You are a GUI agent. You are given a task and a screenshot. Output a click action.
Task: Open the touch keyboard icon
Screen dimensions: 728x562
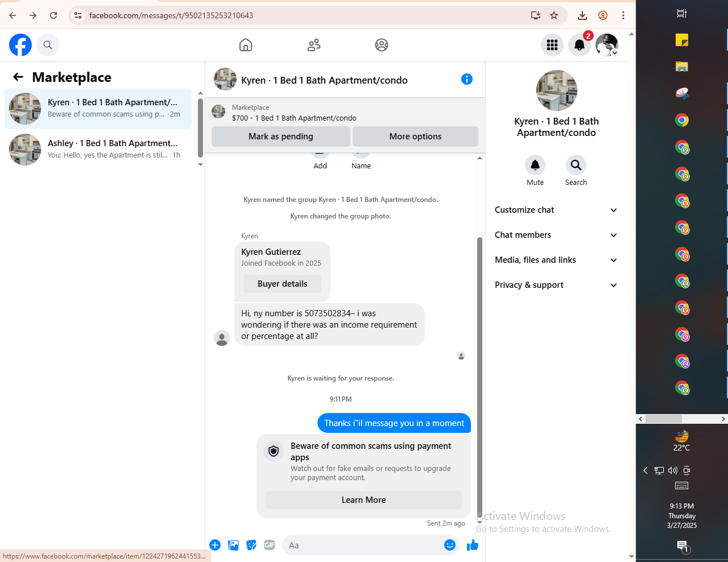682,486
